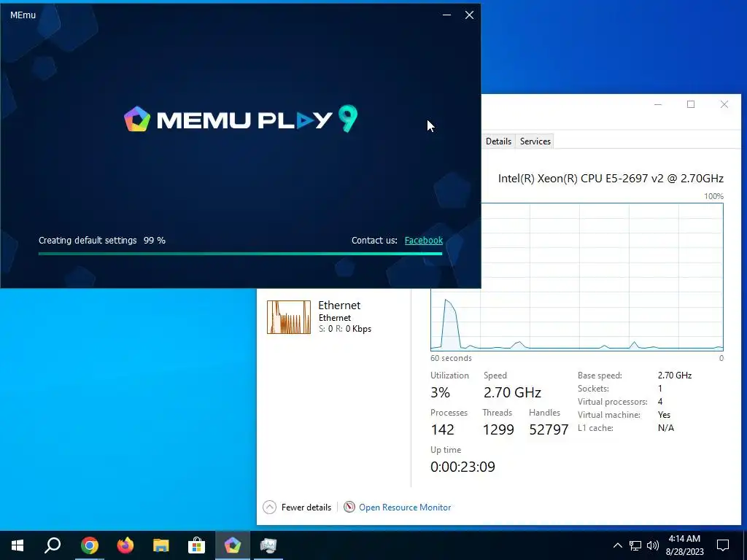Open Microsoft Store from taskbar
Viewport: 747px width, 560px height.
coord(196,545)
